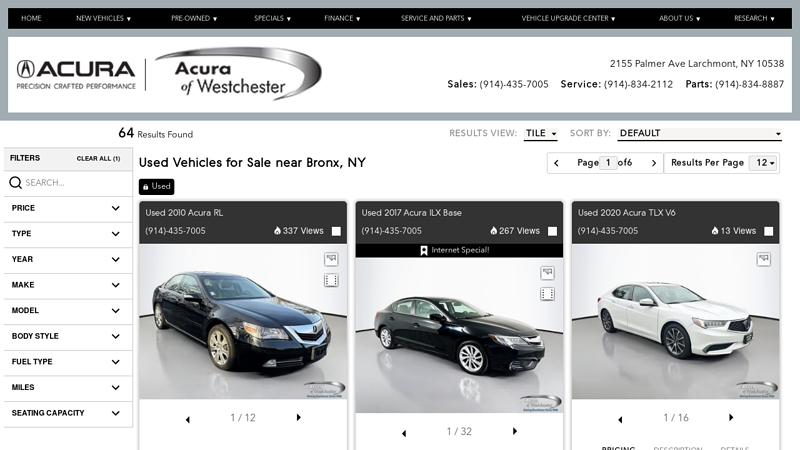
Task: Click phone number on 2020 Acura TLX card
Action: pos(608,231)
